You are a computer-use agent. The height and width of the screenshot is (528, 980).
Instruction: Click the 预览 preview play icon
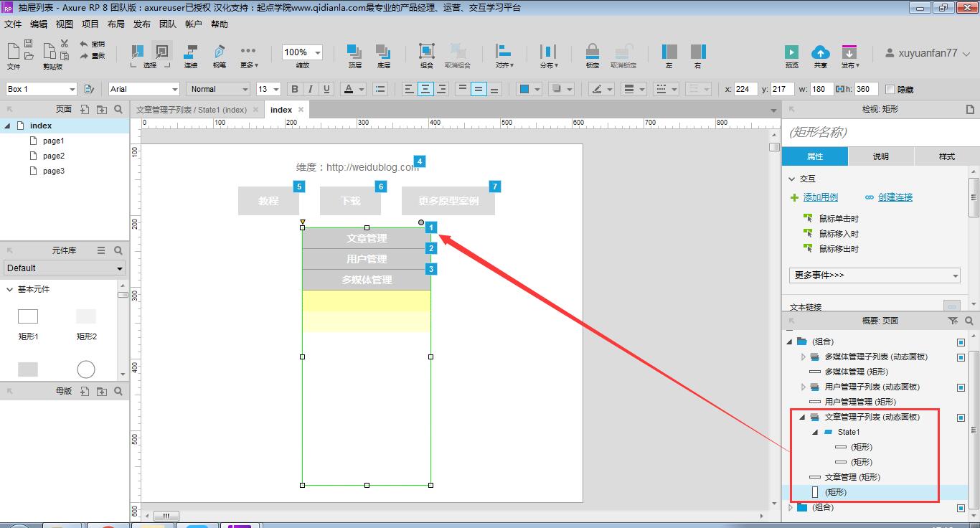(x=791, y=52)
